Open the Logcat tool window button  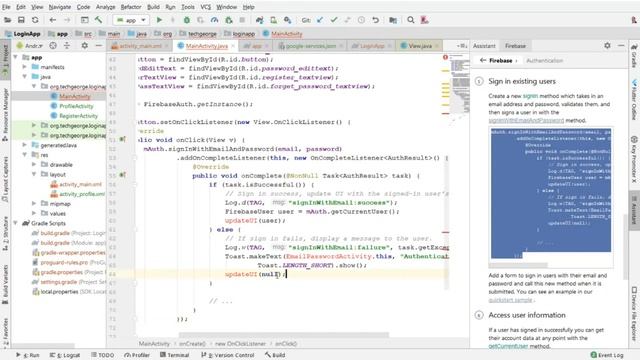point(65,355)
